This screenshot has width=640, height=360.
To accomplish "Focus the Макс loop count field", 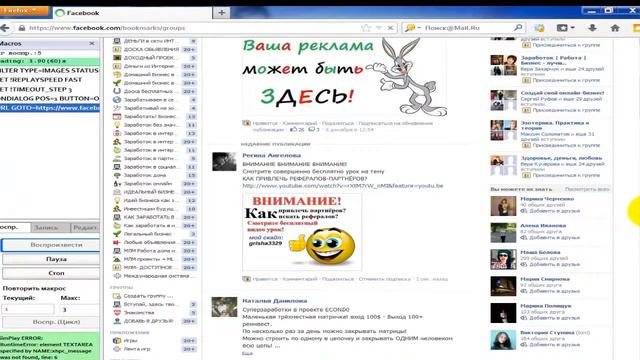I will click(80, 309).
